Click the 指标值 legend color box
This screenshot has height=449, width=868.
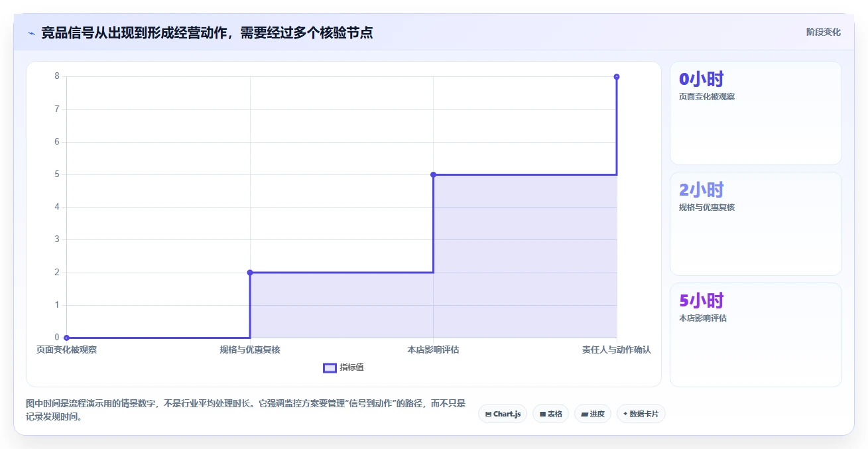pos(330,367)
